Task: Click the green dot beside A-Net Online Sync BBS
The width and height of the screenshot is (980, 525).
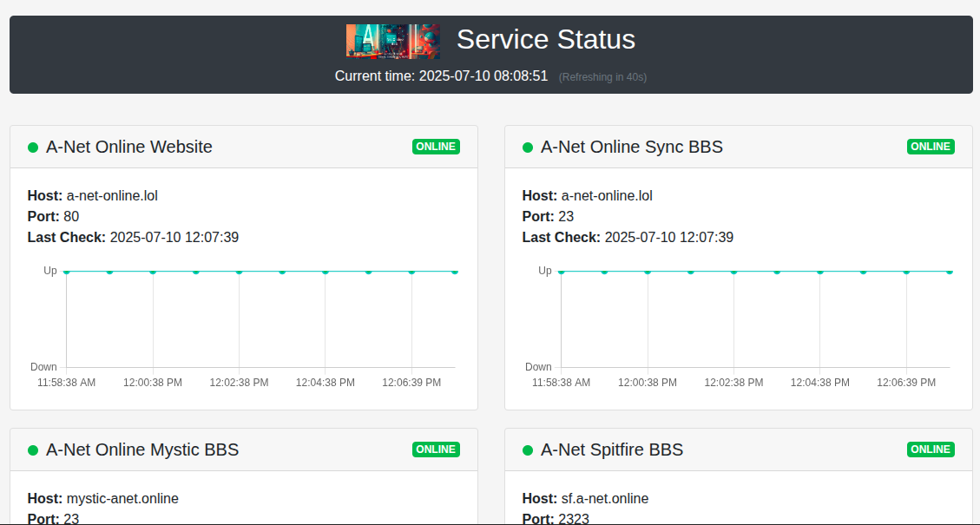Action: click(528, 148)
